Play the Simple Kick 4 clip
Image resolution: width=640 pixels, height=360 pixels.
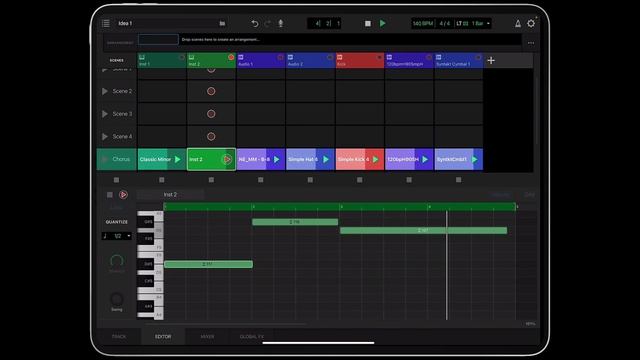click(x=376, y=159)
